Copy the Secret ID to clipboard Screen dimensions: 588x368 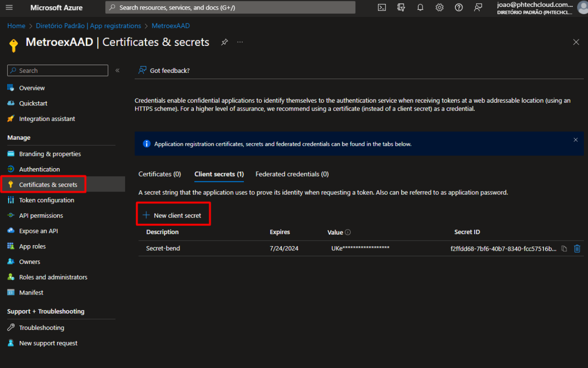[564, 249]
